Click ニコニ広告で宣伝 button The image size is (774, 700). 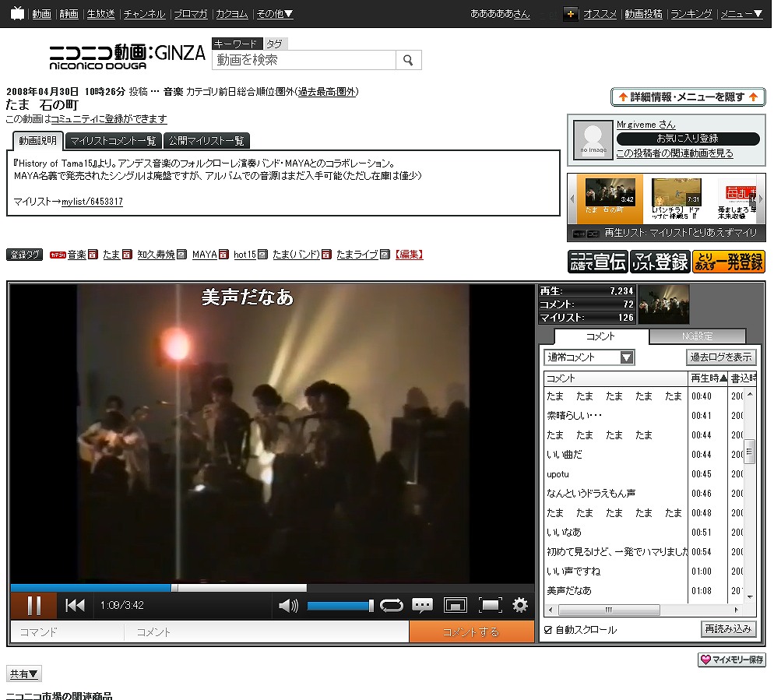tap(598, 262)
